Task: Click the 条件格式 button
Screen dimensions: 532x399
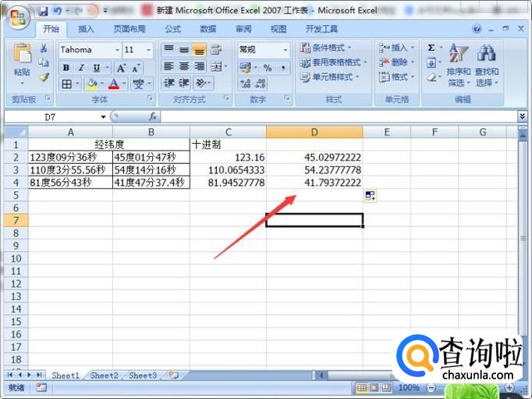Action: click(328, 48)
